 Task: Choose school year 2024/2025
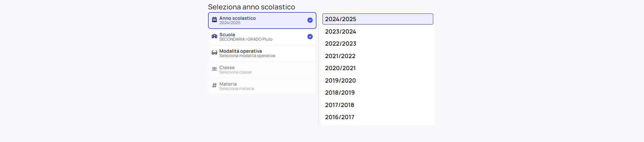point(378,19)
